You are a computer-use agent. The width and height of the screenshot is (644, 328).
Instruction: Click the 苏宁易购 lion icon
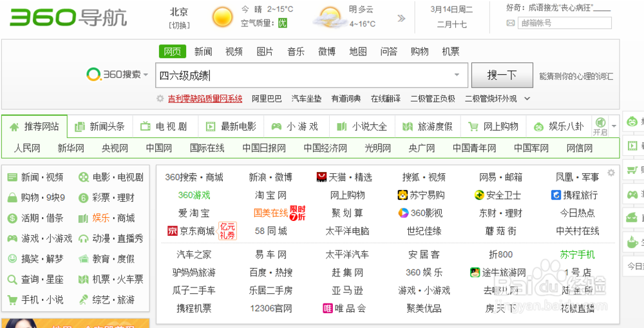coord(402,195)
